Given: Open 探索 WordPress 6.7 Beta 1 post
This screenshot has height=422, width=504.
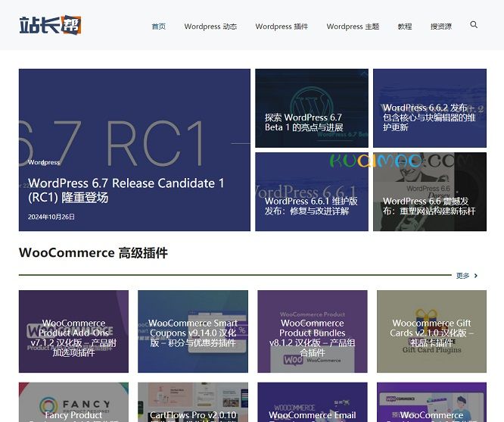Looking at the screenshot, I should (x=312, y=108).
